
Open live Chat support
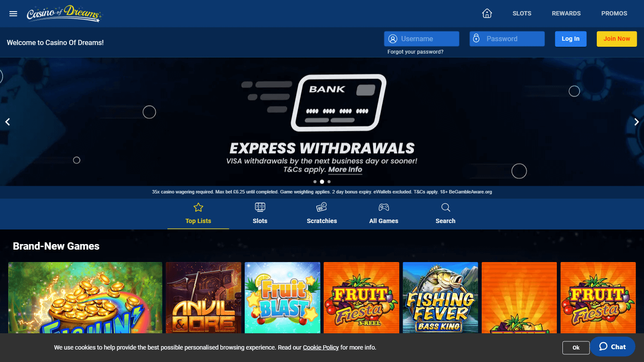pyautogui.click(x=613, y=347)
